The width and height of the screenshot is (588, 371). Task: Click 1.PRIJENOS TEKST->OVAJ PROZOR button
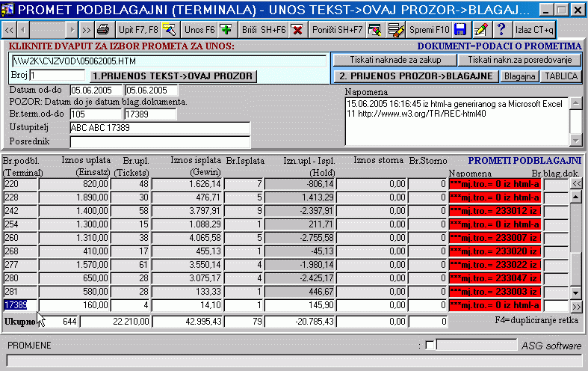173,76
